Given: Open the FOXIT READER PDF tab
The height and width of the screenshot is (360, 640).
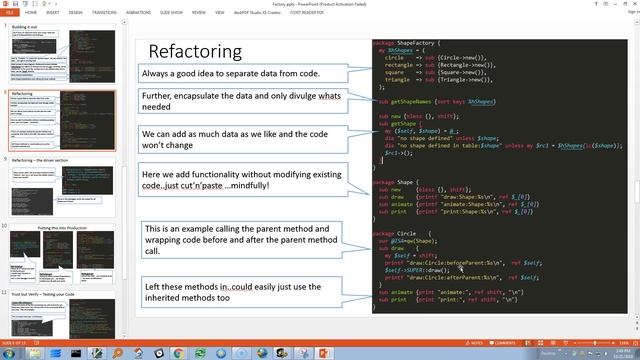Looking at the screenshot, I should point(307,13).
